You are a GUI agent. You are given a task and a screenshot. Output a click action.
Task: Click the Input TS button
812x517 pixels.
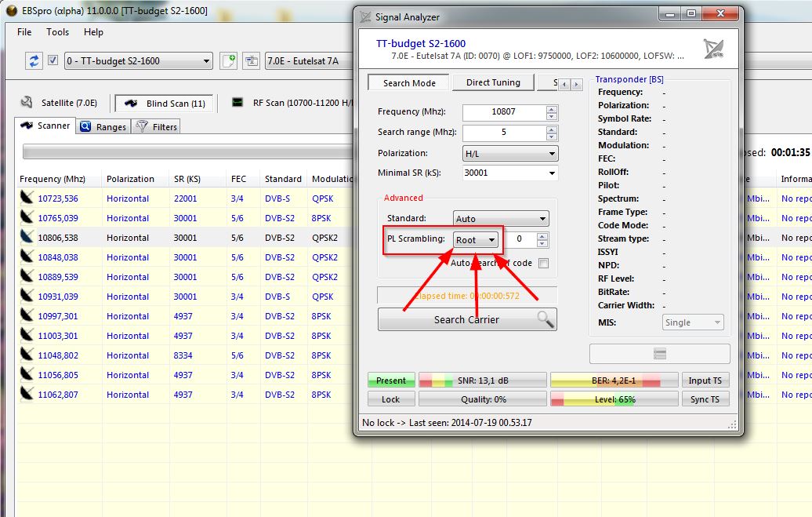click(705, 380)
